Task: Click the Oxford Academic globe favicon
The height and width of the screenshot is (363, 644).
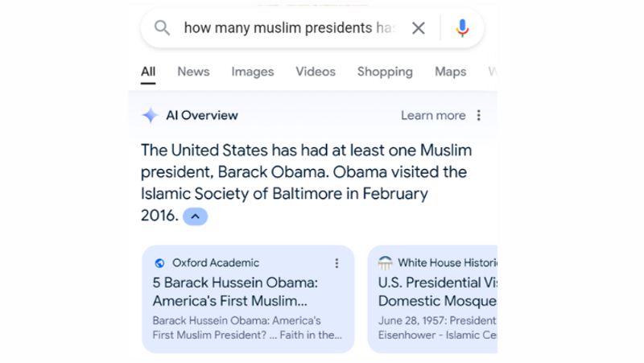Action: coord(159,262)
